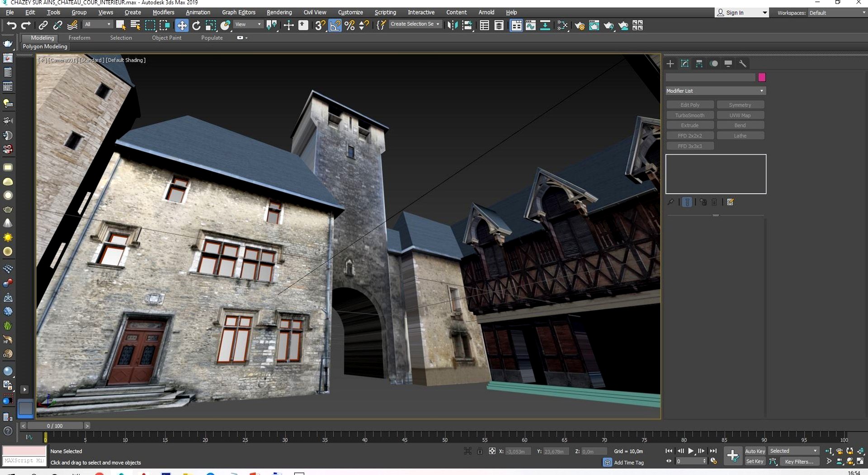Toggle the Angle Snap button
Screen dimensions: 868x475
coord(335,25)
